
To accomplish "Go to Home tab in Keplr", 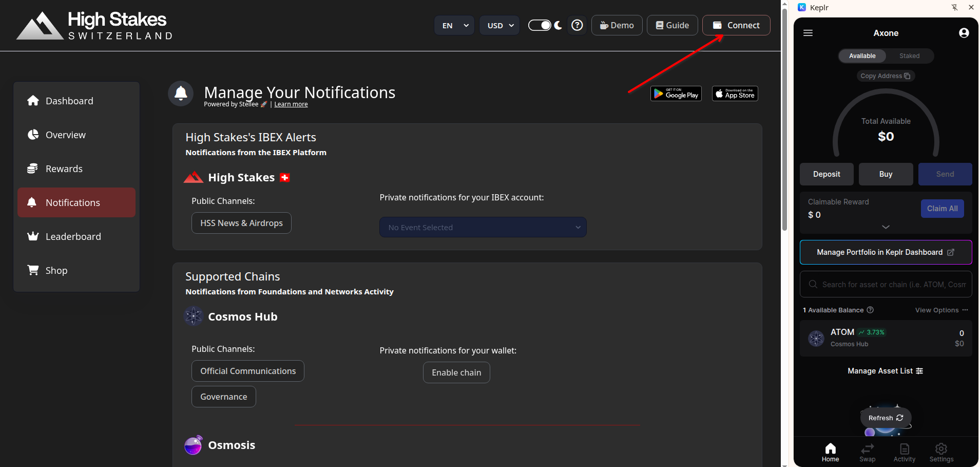I will coord(830,452).
